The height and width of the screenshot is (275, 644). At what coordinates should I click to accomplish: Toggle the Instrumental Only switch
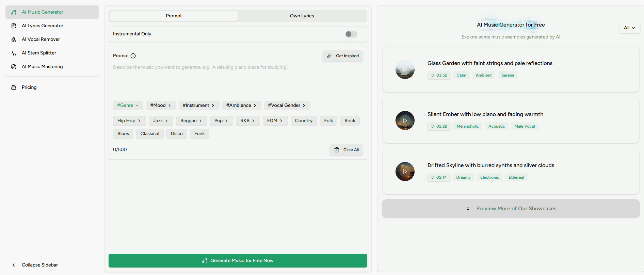pos(351,34)
